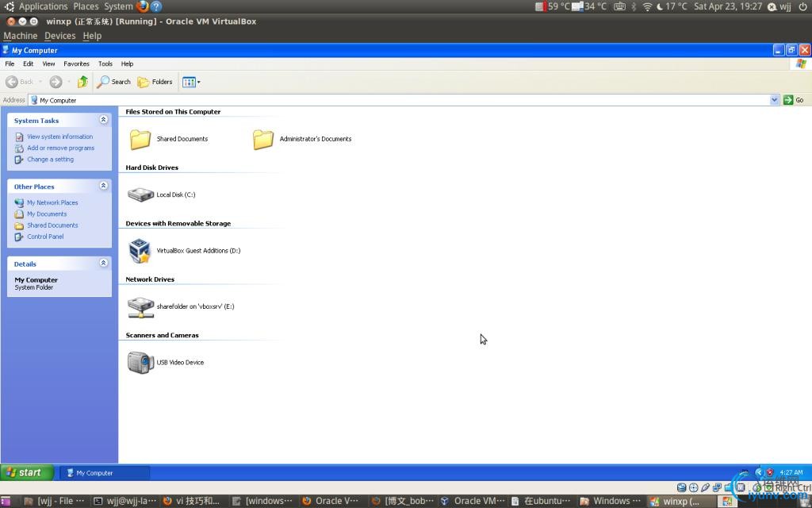Click the Windows XP flag logo icon

pyautogui.click(x=801, y=63)
